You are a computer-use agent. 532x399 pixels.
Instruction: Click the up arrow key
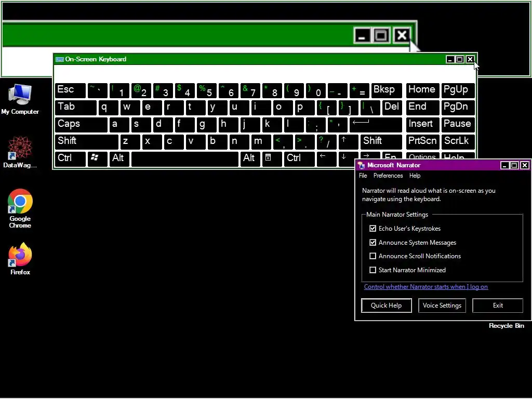(348, 141)
